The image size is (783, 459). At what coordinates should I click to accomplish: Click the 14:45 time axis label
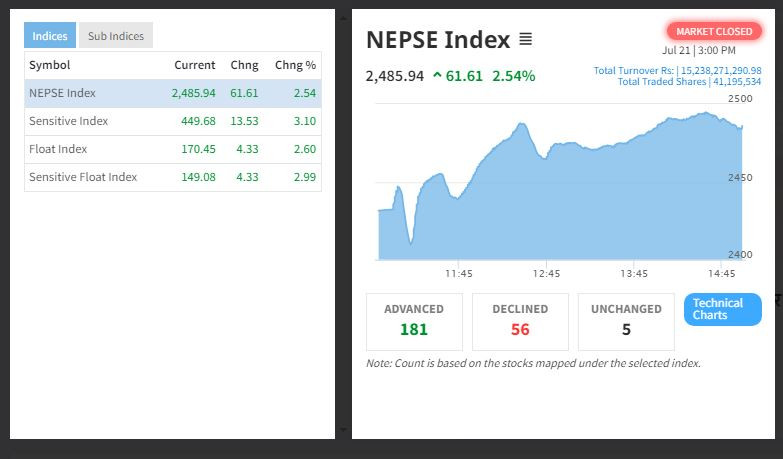click(x=722, y=274)
